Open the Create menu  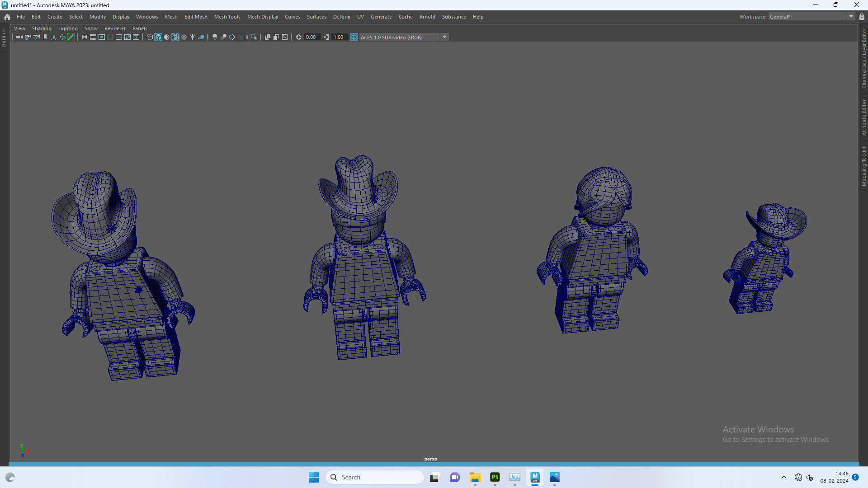coord(55,17)
